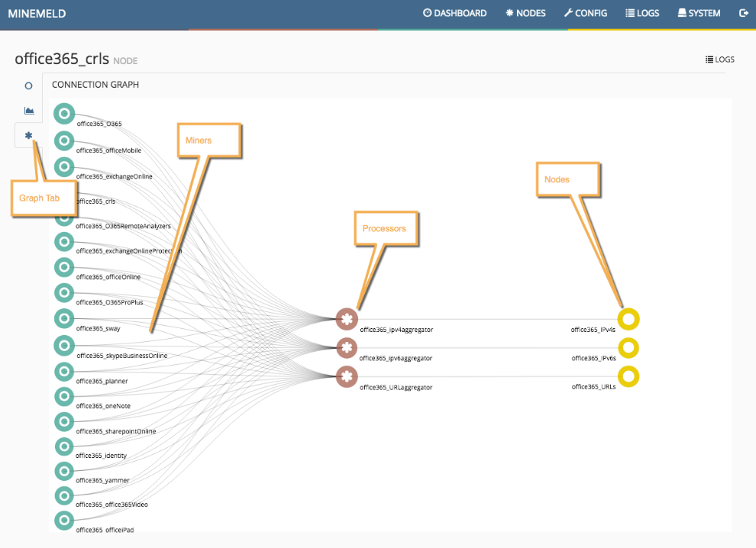Click the LOGS button at top right
Viewport: 756px width, 548px height.
[x=719, y=59]
